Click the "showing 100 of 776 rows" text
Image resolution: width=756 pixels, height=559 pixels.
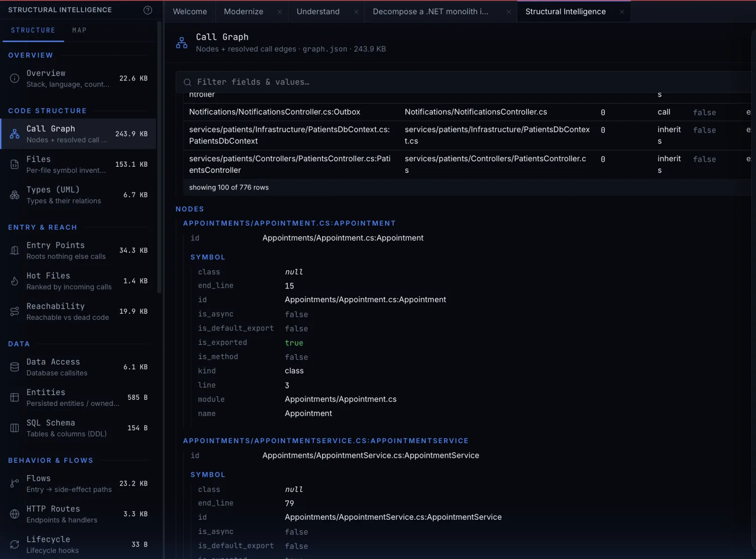coord(229,187)
